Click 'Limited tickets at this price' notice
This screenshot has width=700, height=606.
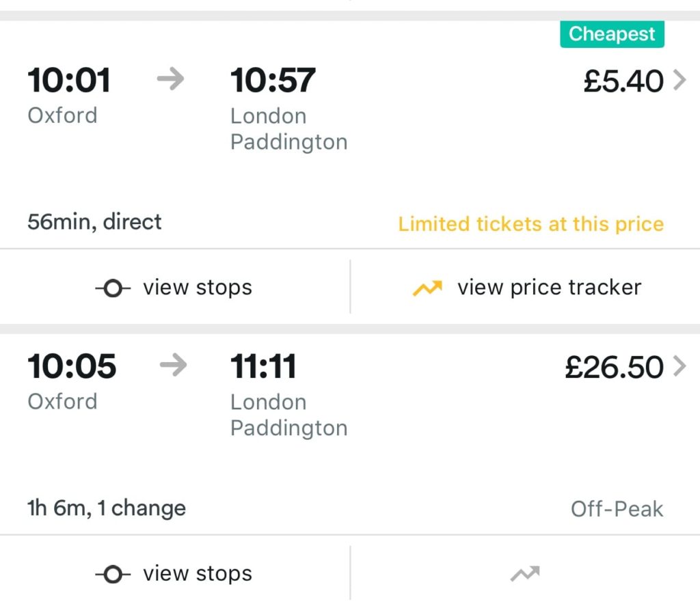[x=530, y=223]
